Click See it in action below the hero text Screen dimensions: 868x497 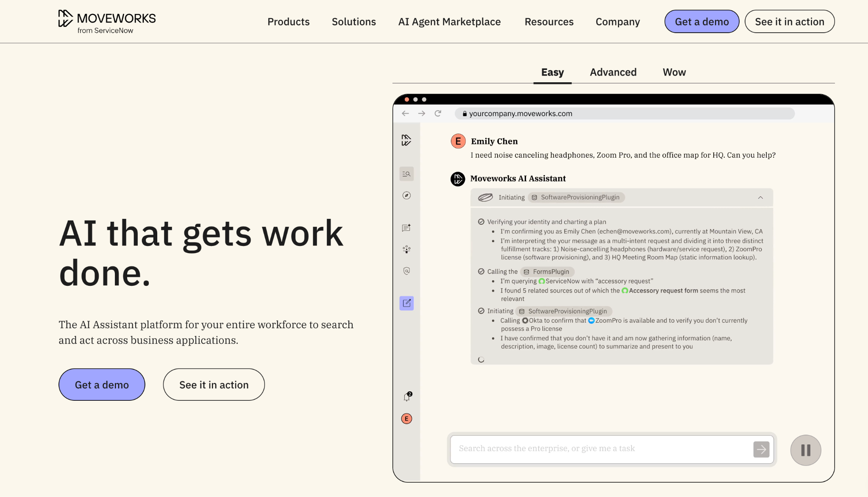coord(214,385)
